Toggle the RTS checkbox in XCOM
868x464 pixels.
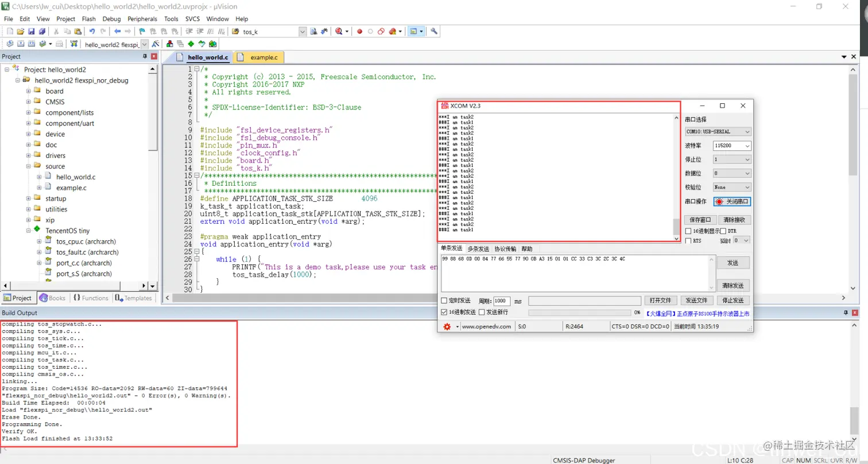click(688, 241)
